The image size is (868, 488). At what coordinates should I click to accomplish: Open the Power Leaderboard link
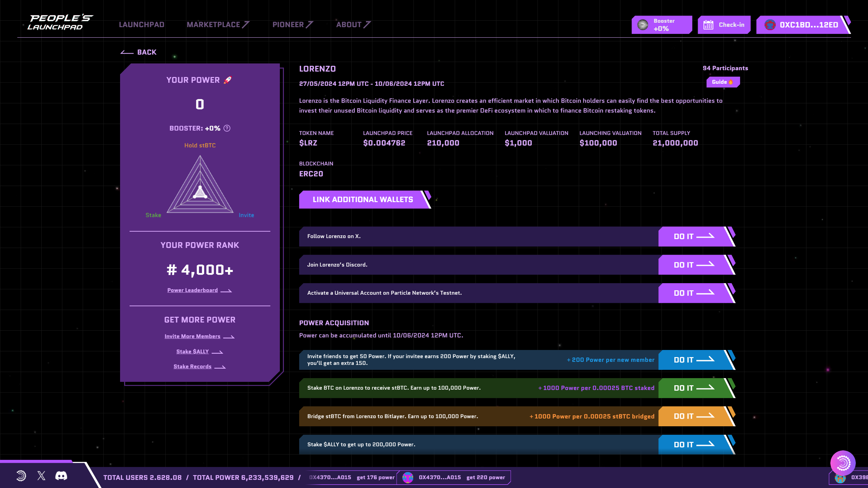click(192, 290)
